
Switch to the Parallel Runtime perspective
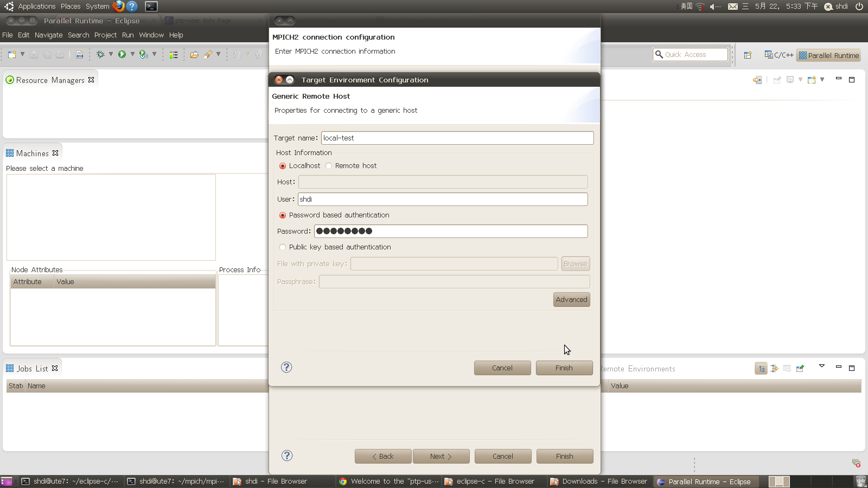[828, 55]
